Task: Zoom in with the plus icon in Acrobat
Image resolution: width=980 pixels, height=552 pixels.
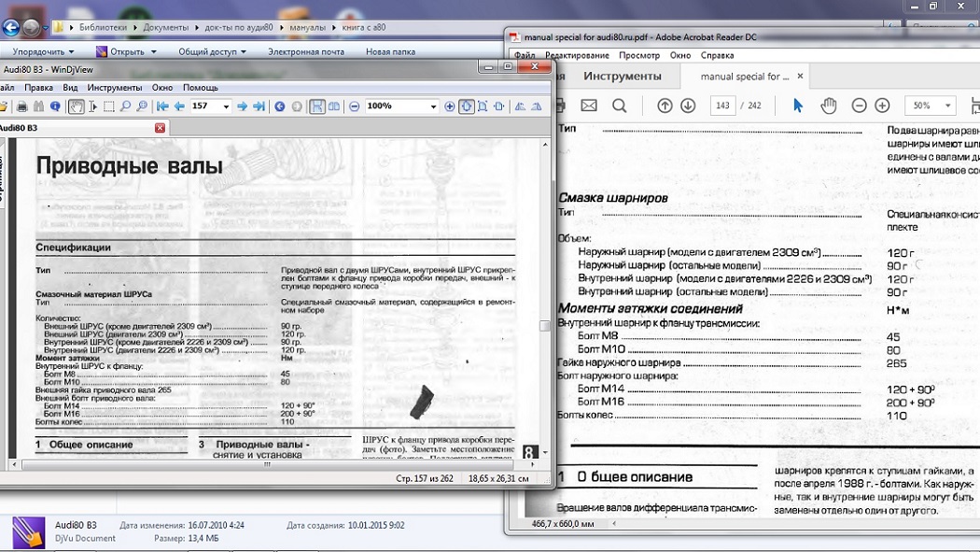Action: 882,106
